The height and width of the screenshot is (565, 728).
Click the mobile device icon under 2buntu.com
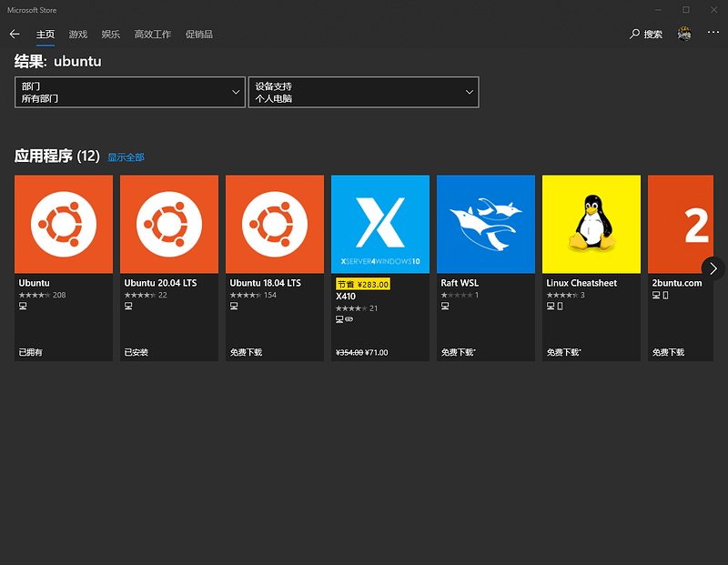coord(666,296)
